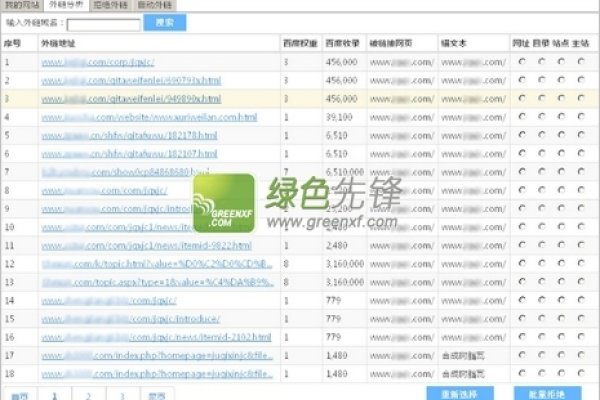Switch to the 我的网站 tab
Viewport: 600px width, 400px height.
coord(22,5)
